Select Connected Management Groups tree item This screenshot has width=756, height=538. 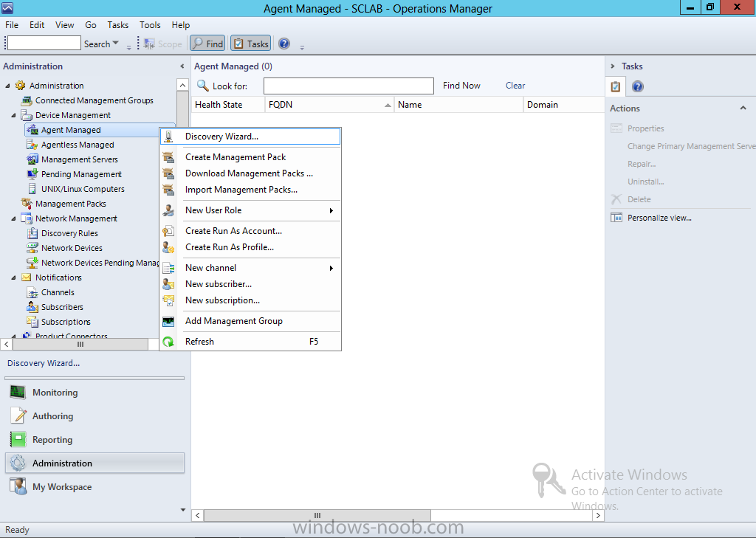coord(94,100)
